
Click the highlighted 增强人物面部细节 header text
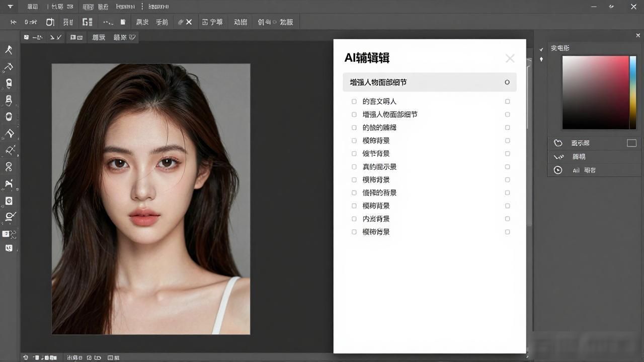(378, 82)
